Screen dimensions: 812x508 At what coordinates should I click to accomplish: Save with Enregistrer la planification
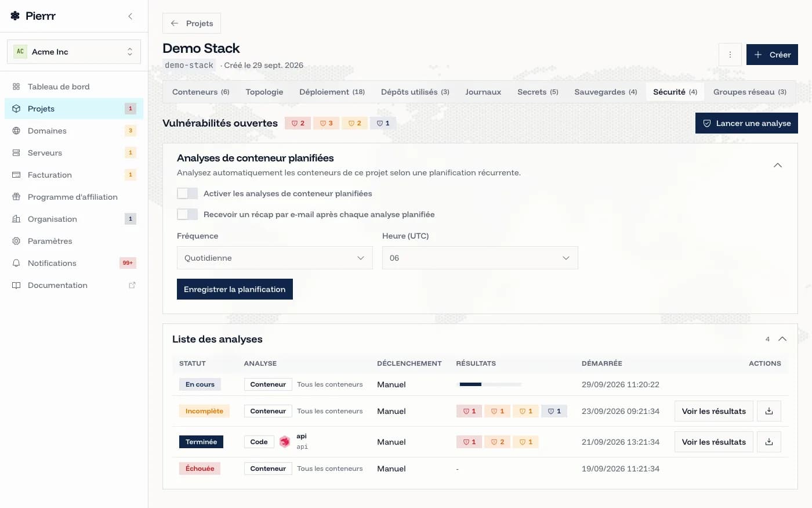click(235, 289)
